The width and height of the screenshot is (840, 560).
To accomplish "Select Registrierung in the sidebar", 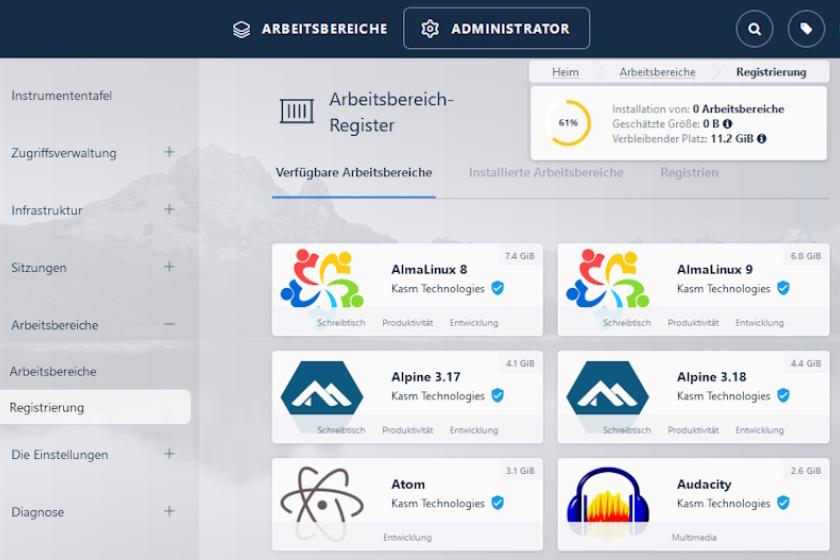I will tap(95, 407).
